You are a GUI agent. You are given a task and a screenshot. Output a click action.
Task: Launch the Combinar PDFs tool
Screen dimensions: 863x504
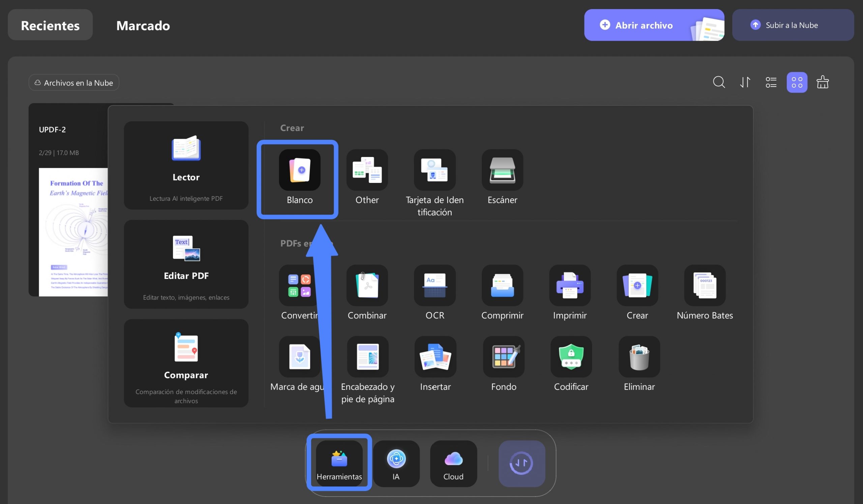pyautogui.click(x=367, y=285)
